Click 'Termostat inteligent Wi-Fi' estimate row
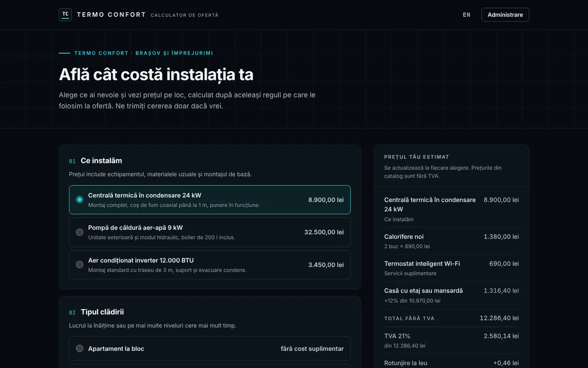This screenshot has height=368, width=588. click(x=451, y=268)
